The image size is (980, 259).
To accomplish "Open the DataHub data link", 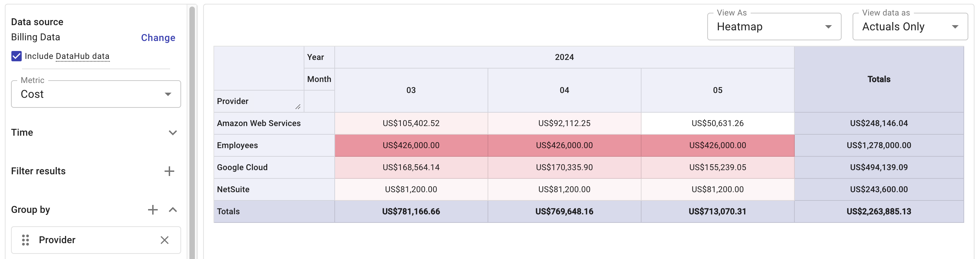I will [83, 56].
